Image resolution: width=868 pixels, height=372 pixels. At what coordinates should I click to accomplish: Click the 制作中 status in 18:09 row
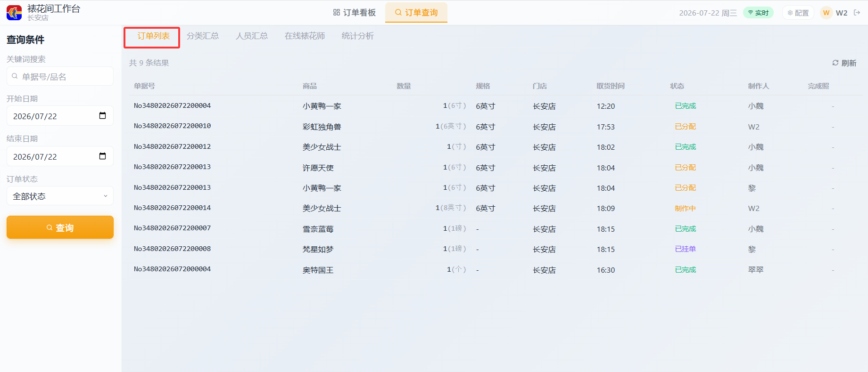point(685,208)
